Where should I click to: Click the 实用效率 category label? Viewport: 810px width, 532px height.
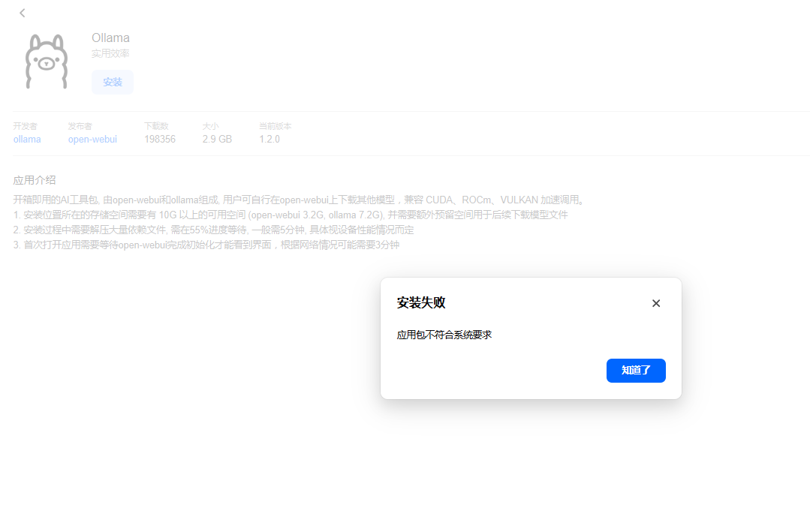coord(110,53)
